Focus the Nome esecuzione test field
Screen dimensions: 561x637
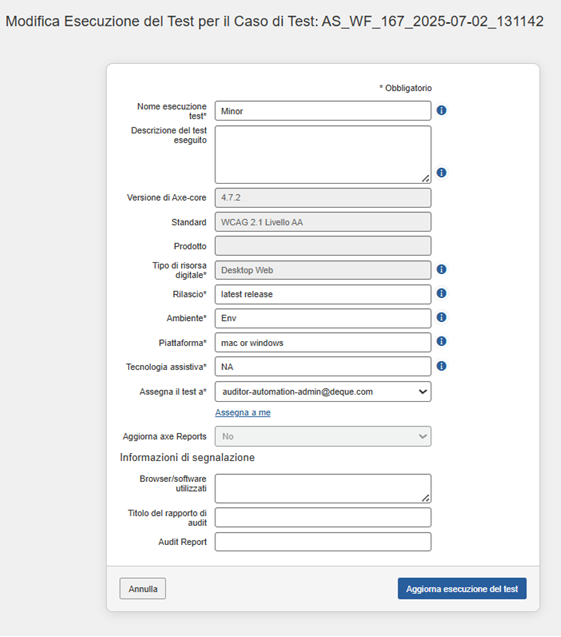click(x=323, y=111)
